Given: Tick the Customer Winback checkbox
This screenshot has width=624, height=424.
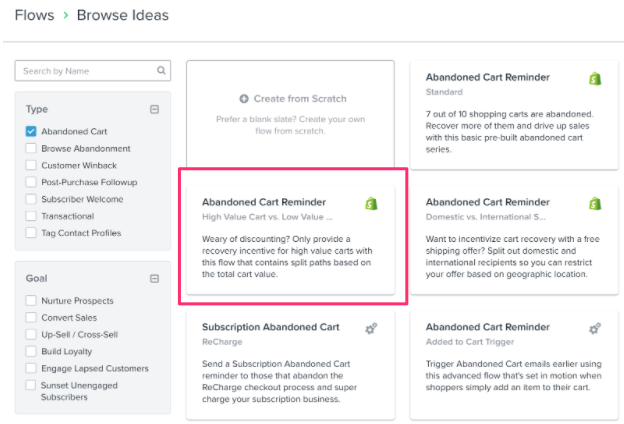Looking at the screenshot, I should coord(31,165).
